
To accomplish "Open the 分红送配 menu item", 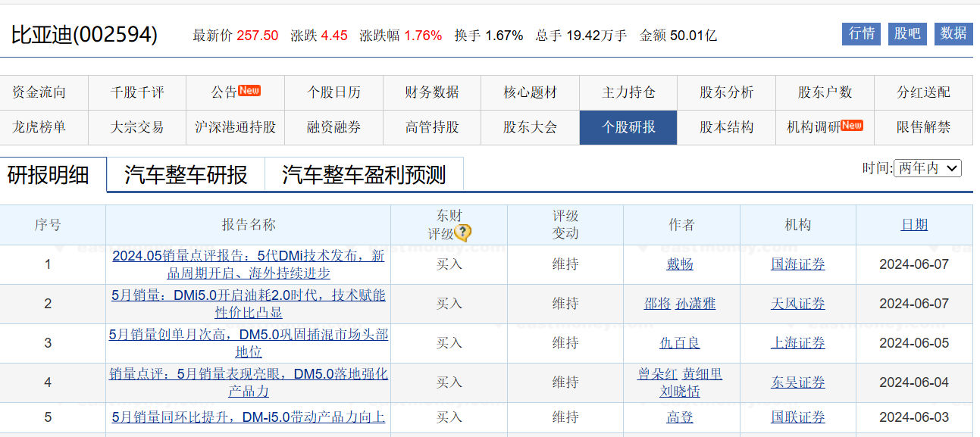I will click(x=923, y=92).
